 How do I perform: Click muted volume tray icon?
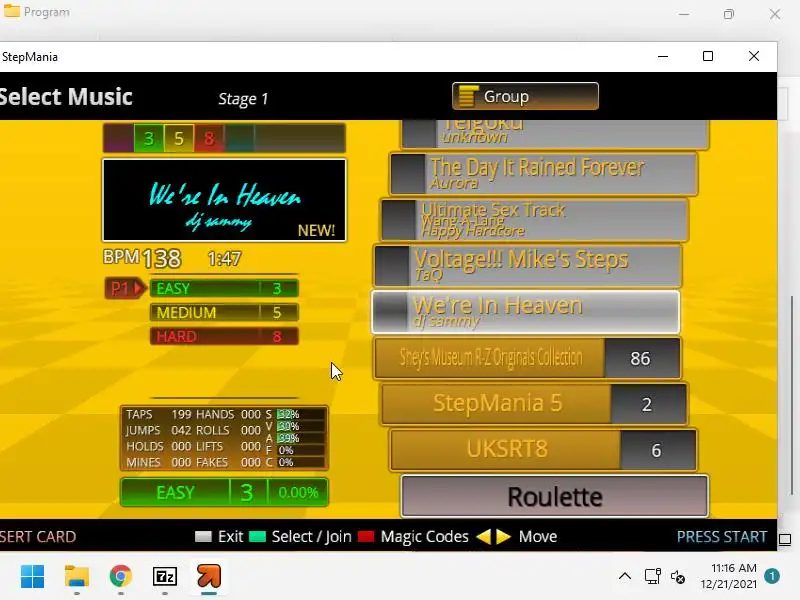click(x=678, y=577)
